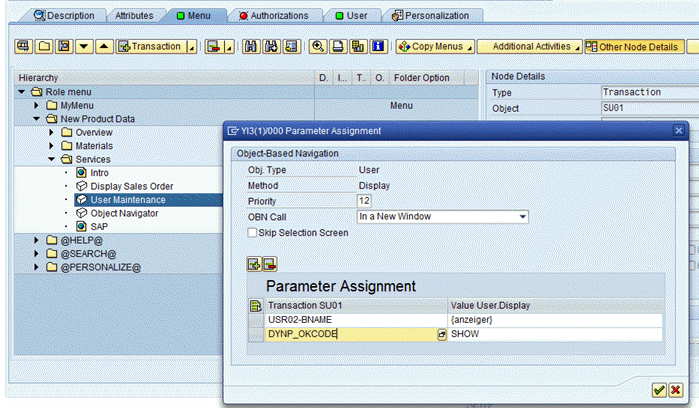Click the create folder toolbar icon
This screenshot has width=699, height=408.
(44, 46)
